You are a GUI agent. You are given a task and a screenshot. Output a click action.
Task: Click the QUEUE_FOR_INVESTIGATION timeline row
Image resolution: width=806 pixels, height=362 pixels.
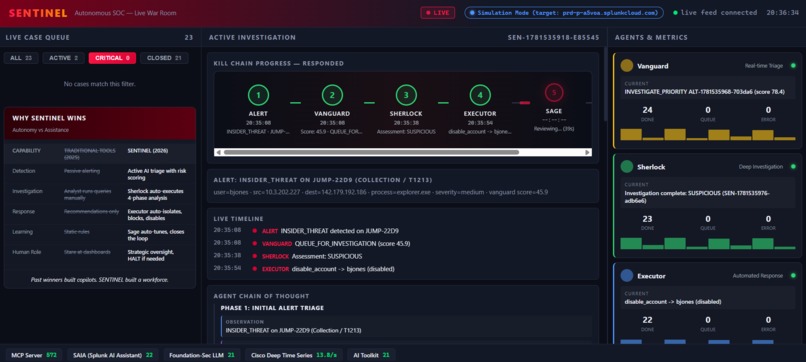pyautogui.click(x=402, y=244)
